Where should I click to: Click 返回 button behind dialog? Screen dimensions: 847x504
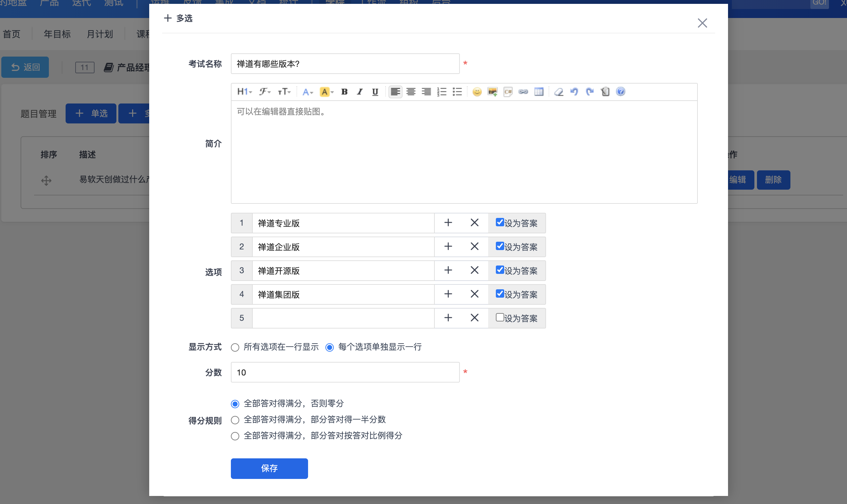25,67
